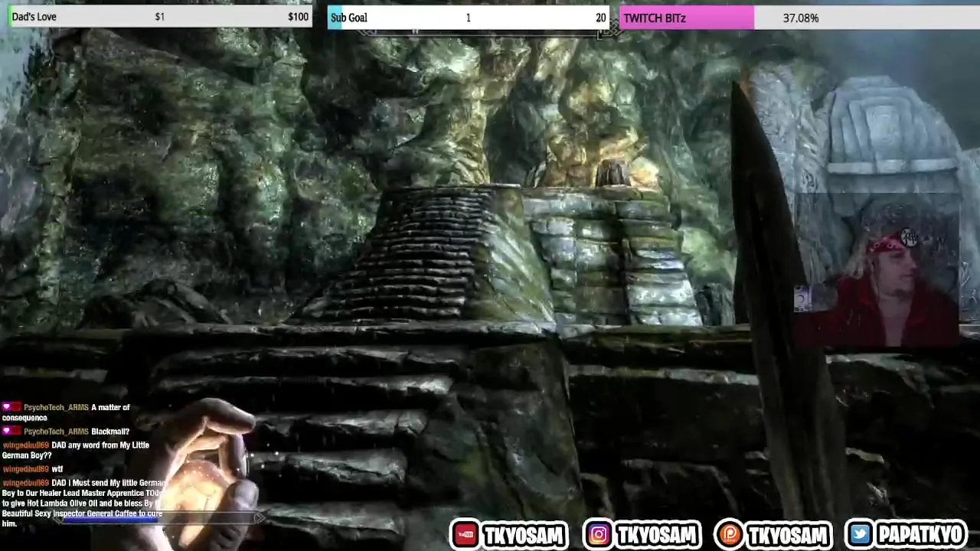Image resolution: width=980 pixels, height=551 pixels.
Task: Click the YouTube icon beside TKYOSAM
Action: coord(465,534)
